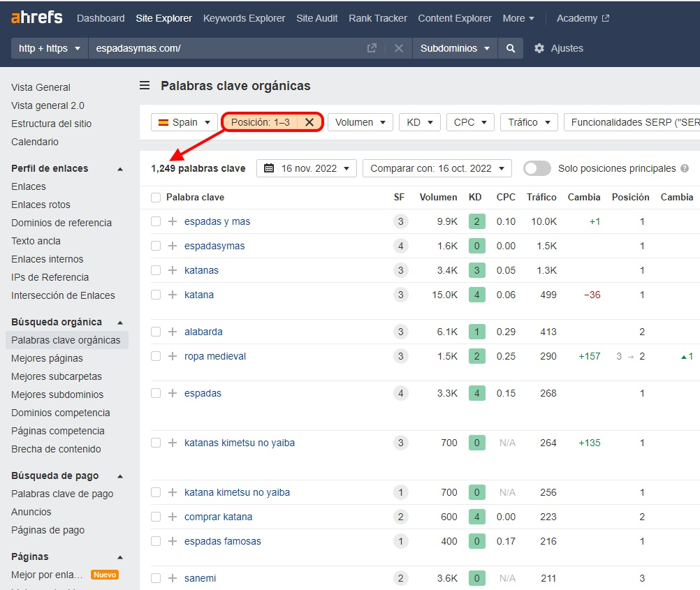The height and width of the screenshot is (590, 700).
Task: Expand row plus icon for alabarda
Action: point(173,332)
